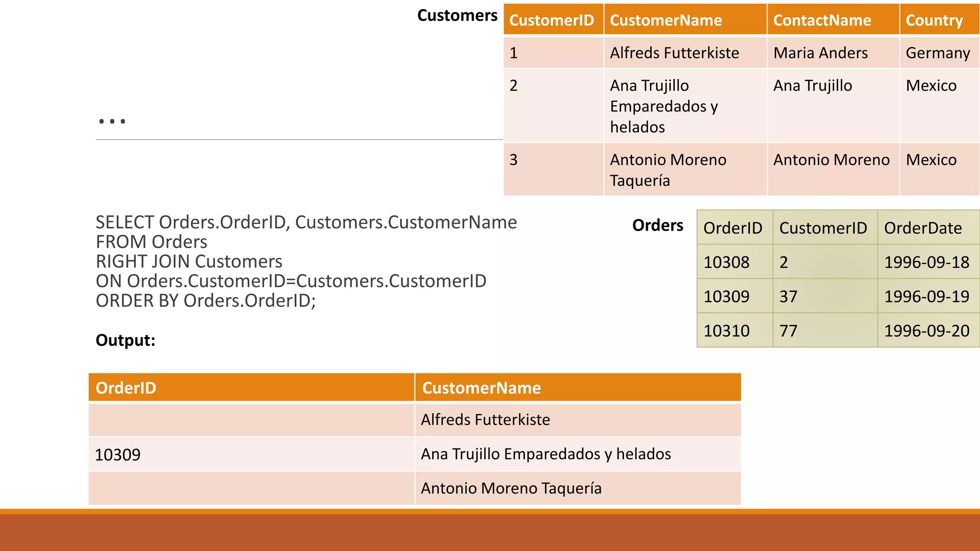Click the CustomerID header in Customers table

(x=554, y=20)
